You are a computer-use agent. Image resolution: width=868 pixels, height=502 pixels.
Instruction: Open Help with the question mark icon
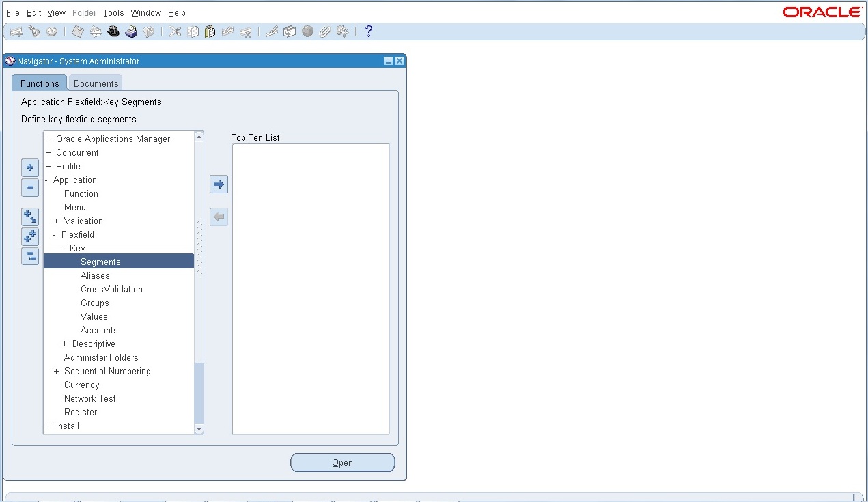click(367, 31)
